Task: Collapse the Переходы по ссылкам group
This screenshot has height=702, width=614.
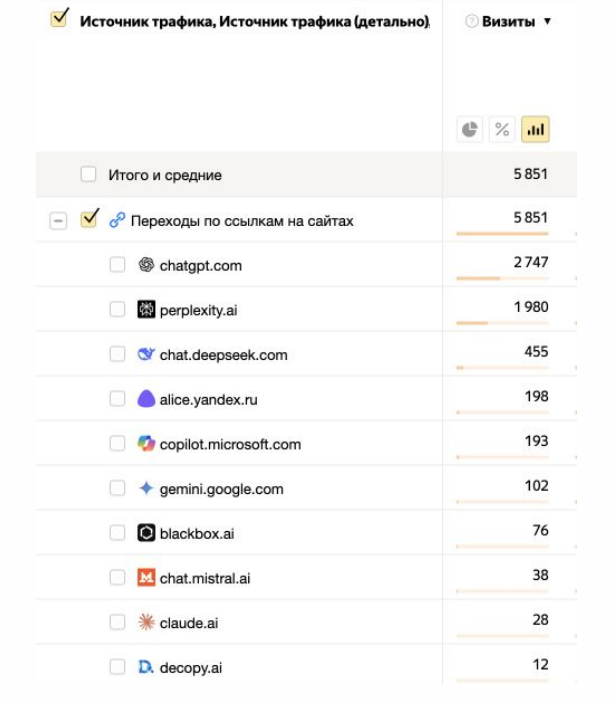Action: (x=61, y=221)
